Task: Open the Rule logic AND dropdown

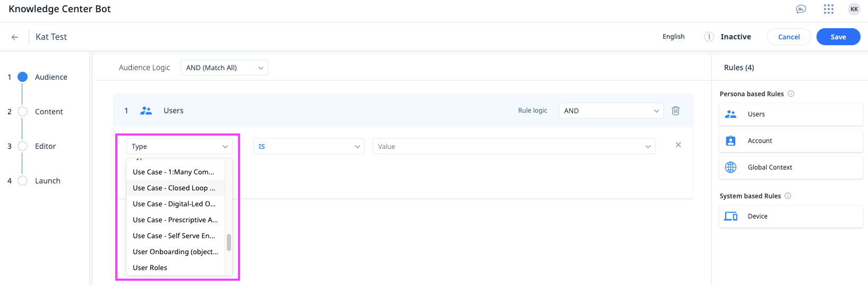Action: [611, 111]
